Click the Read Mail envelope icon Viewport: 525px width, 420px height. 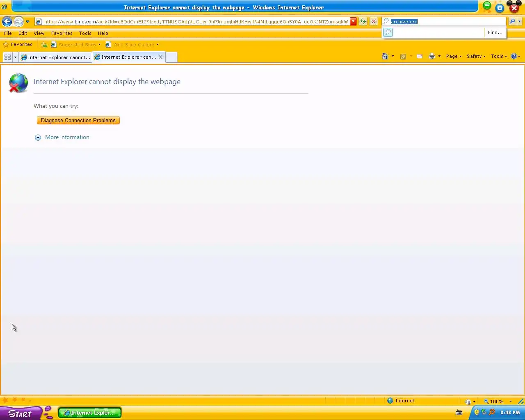coord(420,57)
